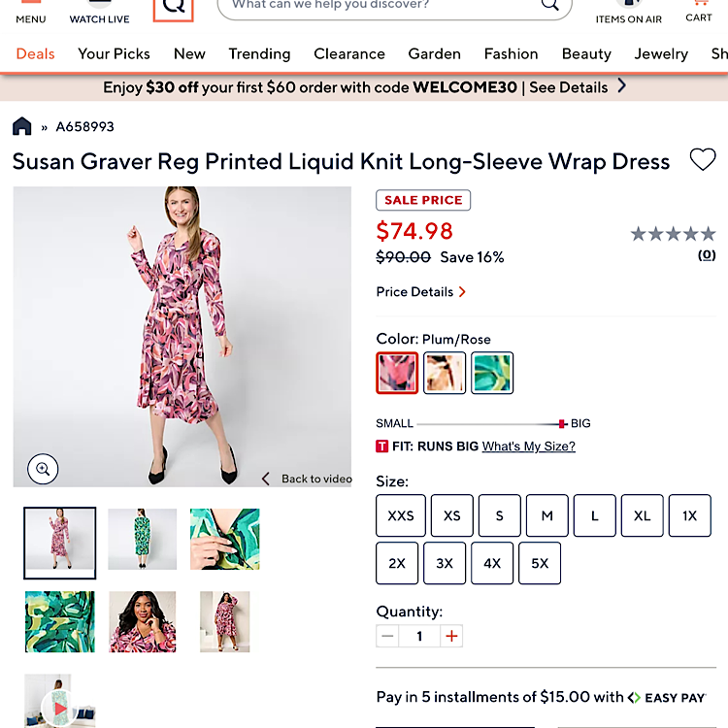The image size is (728, 728).
Task: Click the home breadcrumb icon
Action: [x=21, y=126]
